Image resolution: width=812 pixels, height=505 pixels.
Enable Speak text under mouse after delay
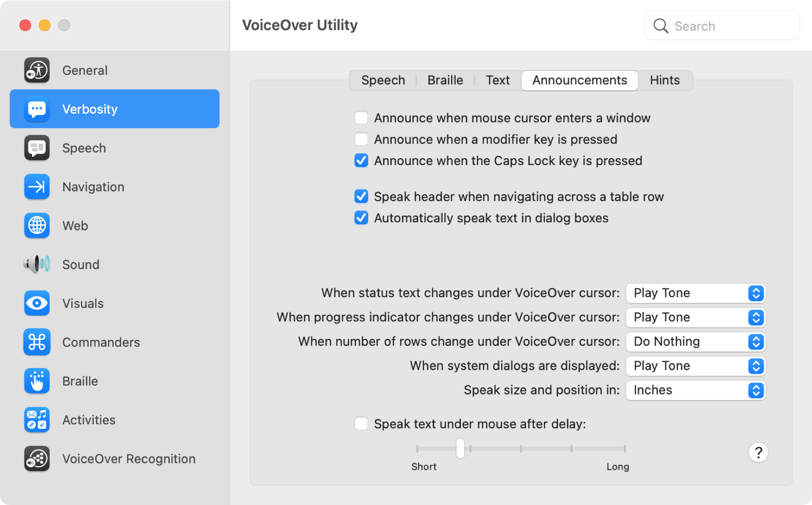pyautogui.click(x=361, y=423)
